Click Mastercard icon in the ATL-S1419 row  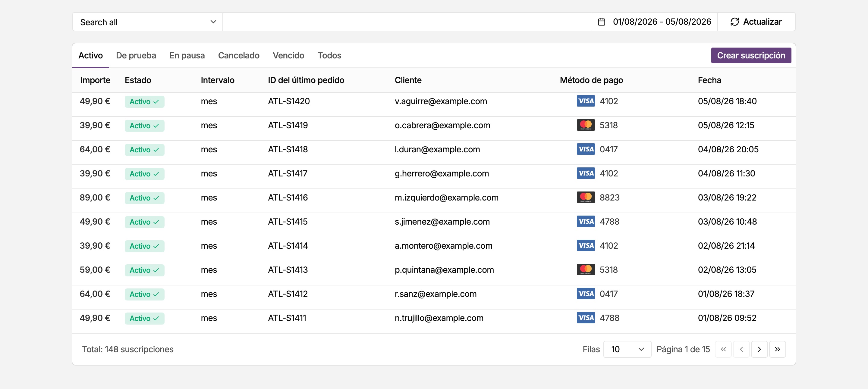point(586,125)
